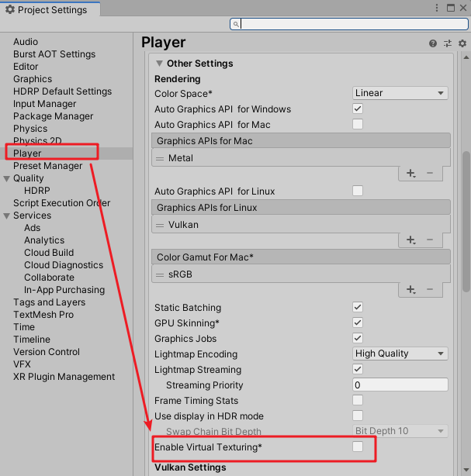The height and width of the screenshot is (476, 471).
Task: Collapse the Other Settings section
Action: tap(159, 63)
